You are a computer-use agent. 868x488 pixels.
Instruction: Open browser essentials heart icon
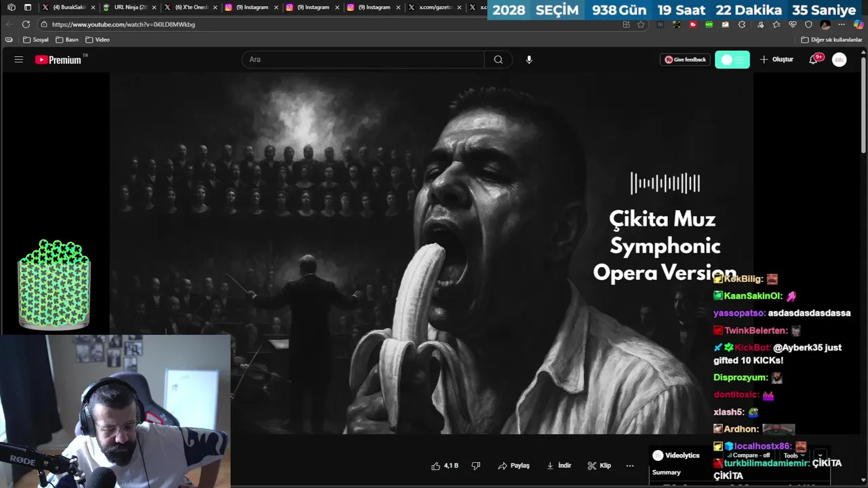pos(793,24)
